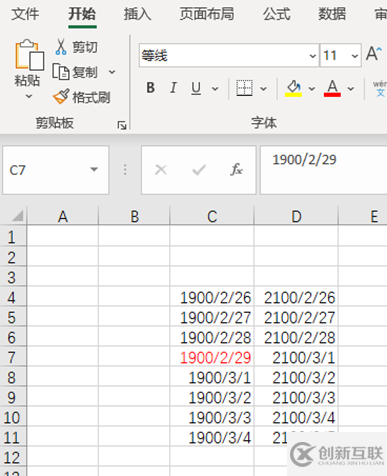387x476 pixels.
Task: Select cell containing 1900/3/4
Action: click(212, 437)
